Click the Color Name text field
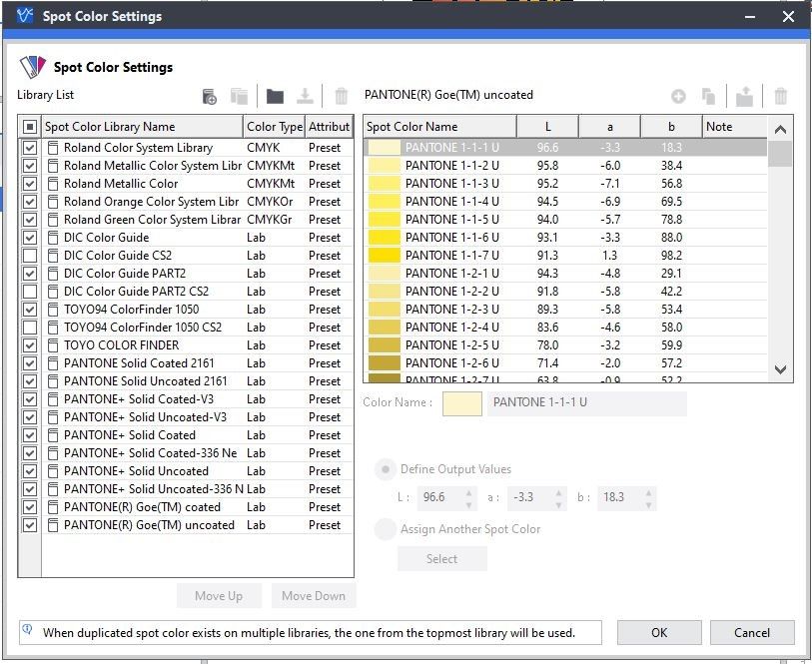Screen dimensions: 812x664 tap(587, 403)
